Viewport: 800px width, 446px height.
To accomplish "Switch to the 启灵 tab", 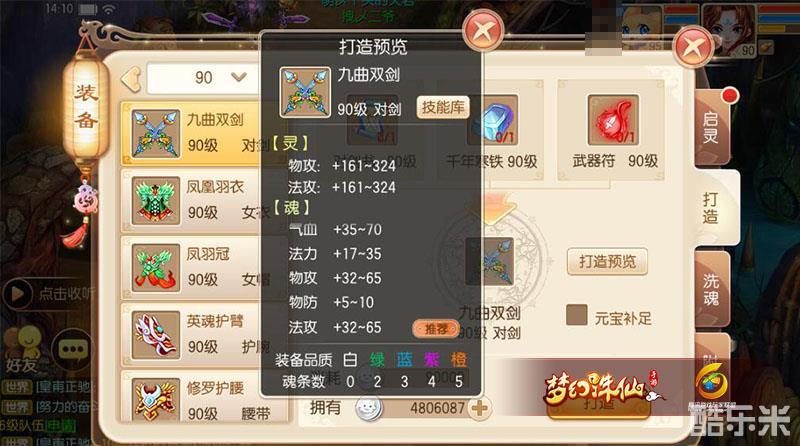I will pyautogui.click(x=711, y=128).
